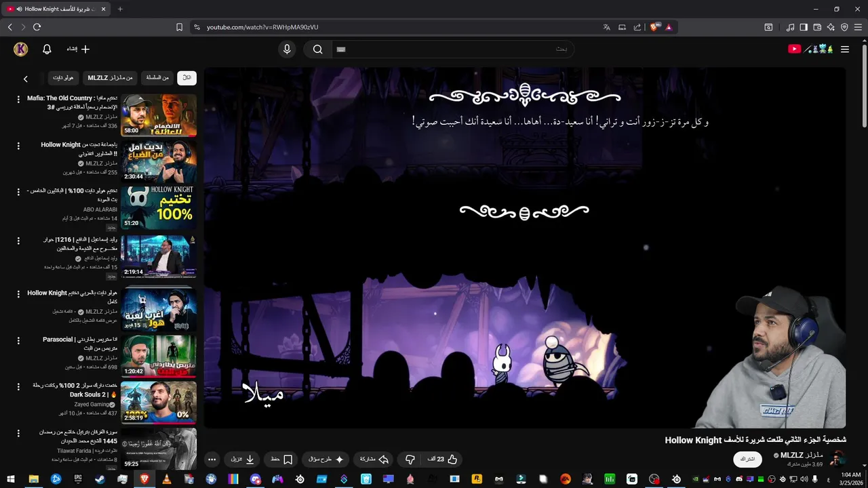Open the 2:30:44 Hollow Knight video thumbnail
The width and height of the screenshot is (868, 488).
coord(159,161)
